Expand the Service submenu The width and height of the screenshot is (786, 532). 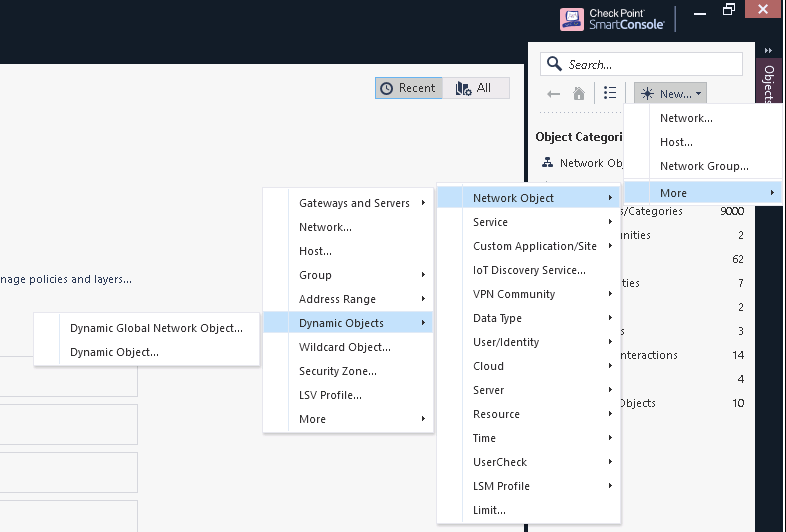coord(529,222)
